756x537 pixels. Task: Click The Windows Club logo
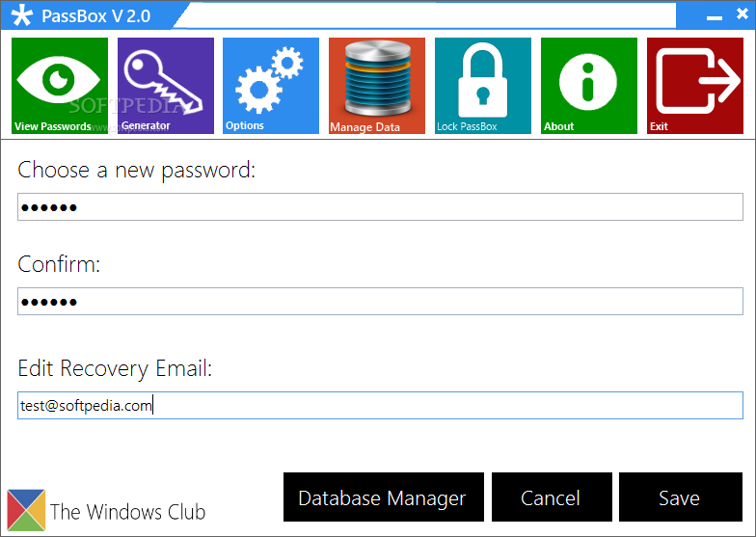(27, 510)
